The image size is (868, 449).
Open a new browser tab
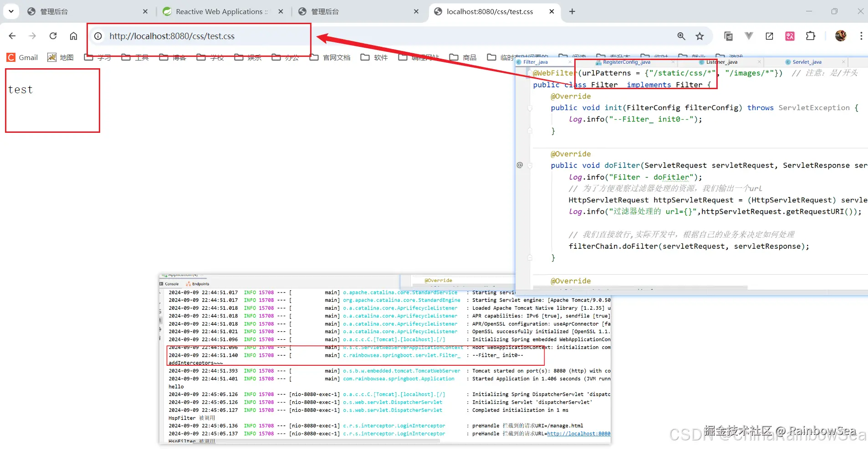[572, 11]
